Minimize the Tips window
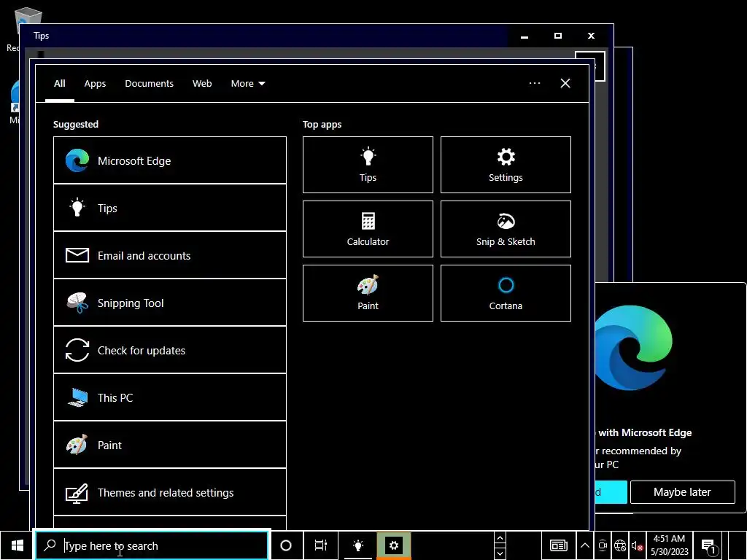This screenshot has width=747, height=560. [525, 36]
